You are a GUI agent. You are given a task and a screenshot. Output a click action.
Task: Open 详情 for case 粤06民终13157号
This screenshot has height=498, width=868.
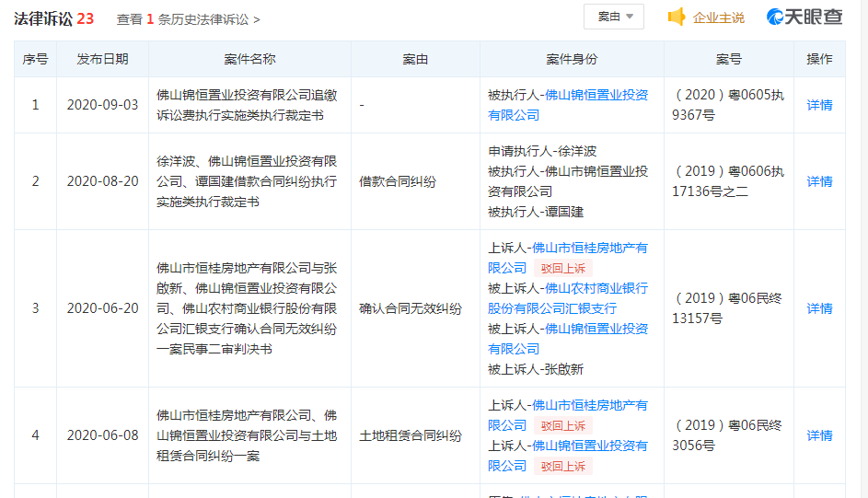pos(819,308)
